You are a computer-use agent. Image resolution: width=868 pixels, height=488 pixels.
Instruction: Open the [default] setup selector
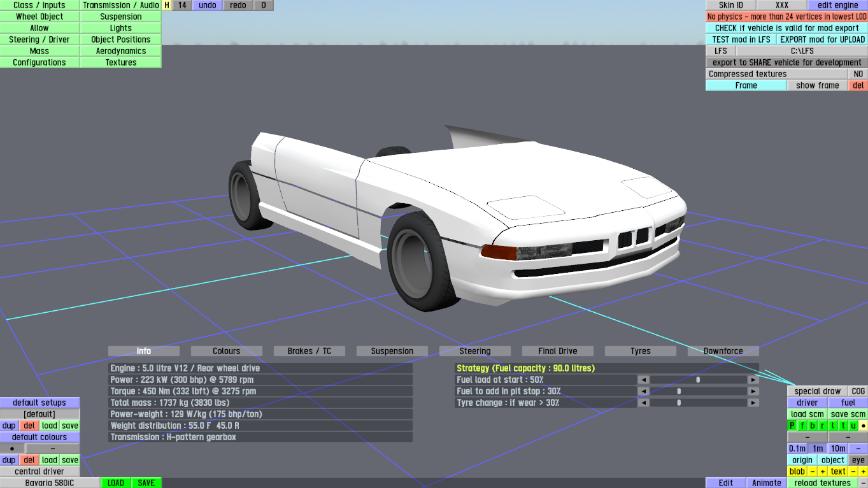tap(39, 414)
